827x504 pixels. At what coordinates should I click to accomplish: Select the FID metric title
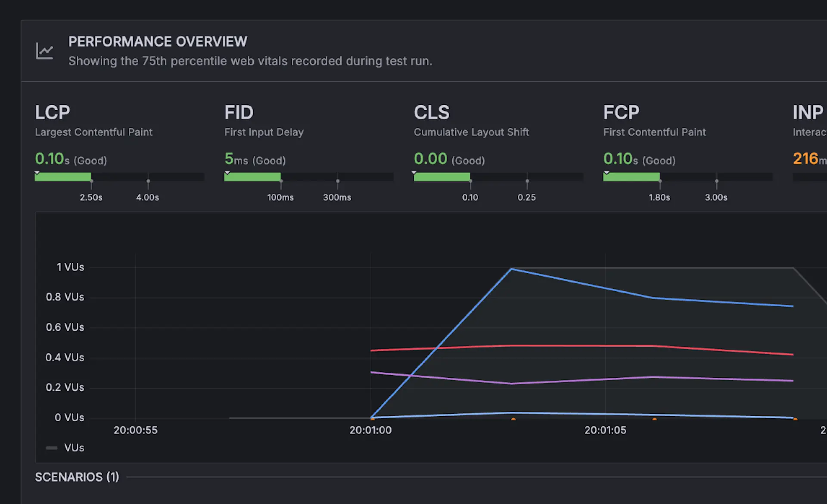239,112
